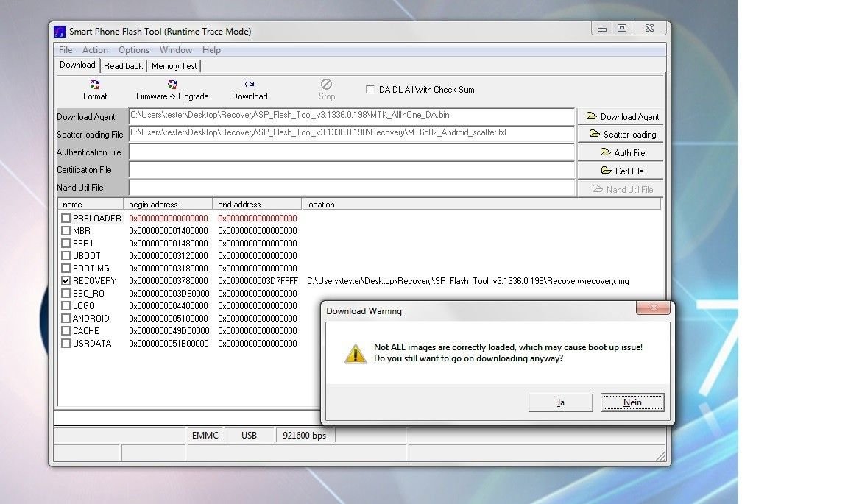Viewport: 848px width, 504px height.
Task: Click the begin address column header
Action: (168, 205)
